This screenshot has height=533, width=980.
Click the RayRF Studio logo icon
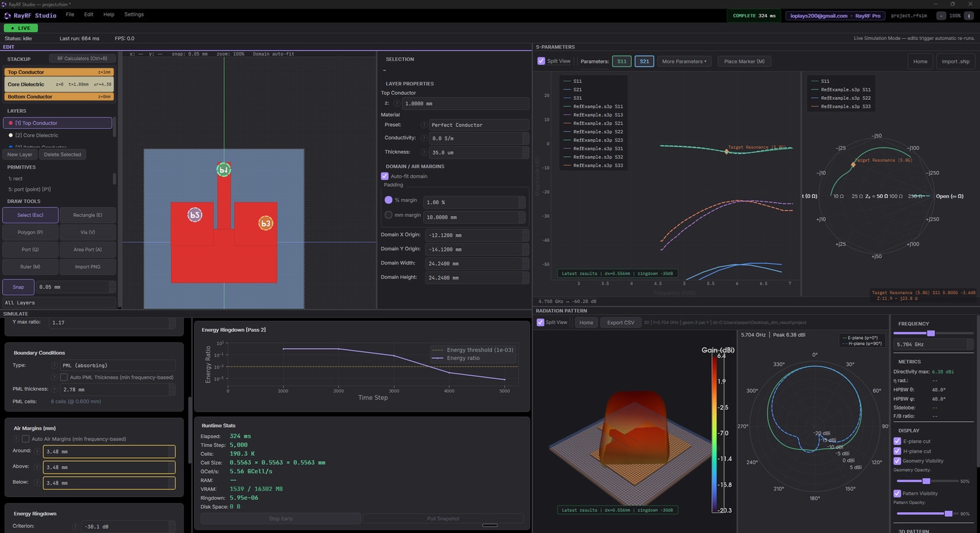(x=8, y=16)
